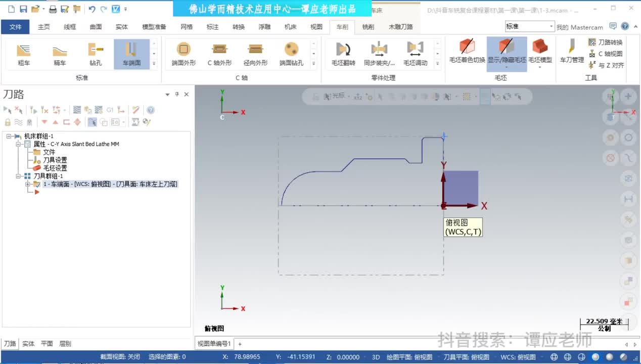Click 与 Z 对齐 align to Z
The width and height of the screenshot is (641, 364).
coord(606,65)
